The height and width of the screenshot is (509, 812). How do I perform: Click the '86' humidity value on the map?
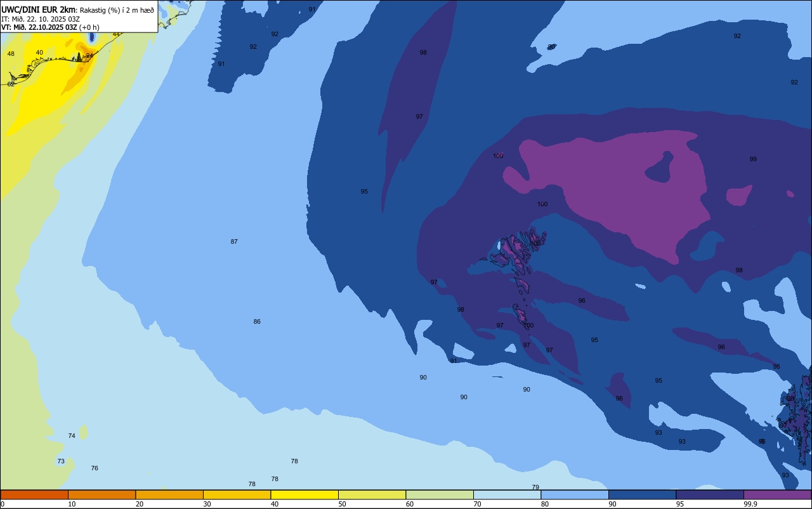[x=257, y=321]
